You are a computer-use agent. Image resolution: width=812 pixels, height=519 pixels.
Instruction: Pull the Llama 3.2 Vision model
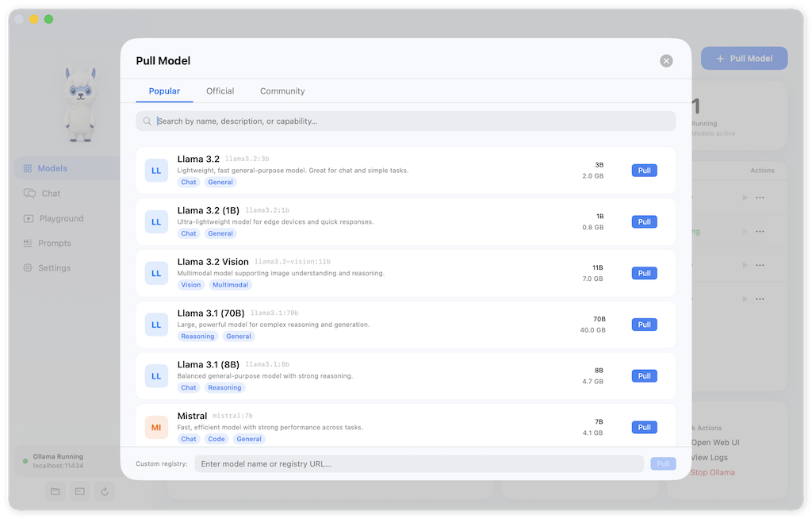click(644, 273)
